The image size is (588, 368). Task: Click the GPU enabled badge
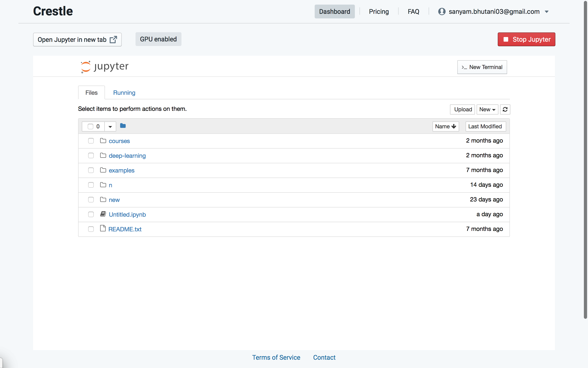click(x=158, y=39)
